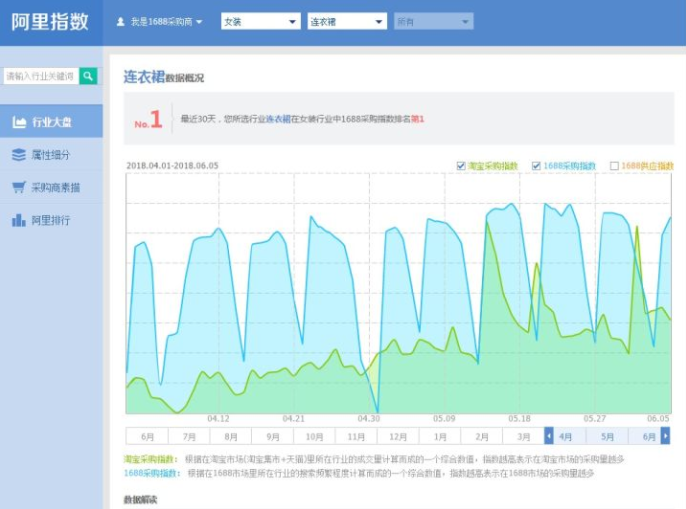This screenshot has height=509, width=686.
Task: Uncheck the 1688采购指数 checkbox
Action: pyautogui.click(x=536, y=166)
